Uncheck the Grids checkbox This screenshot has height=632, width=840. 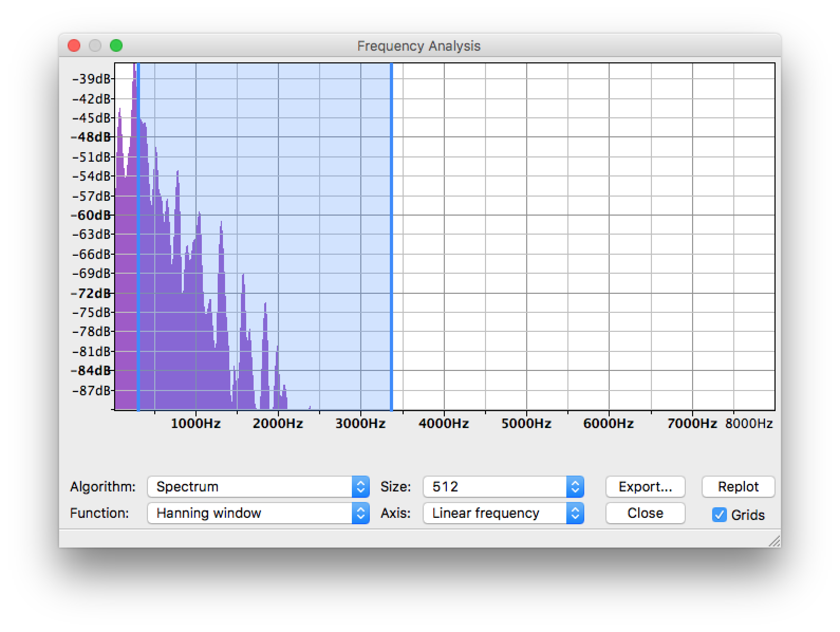[719, 515]
